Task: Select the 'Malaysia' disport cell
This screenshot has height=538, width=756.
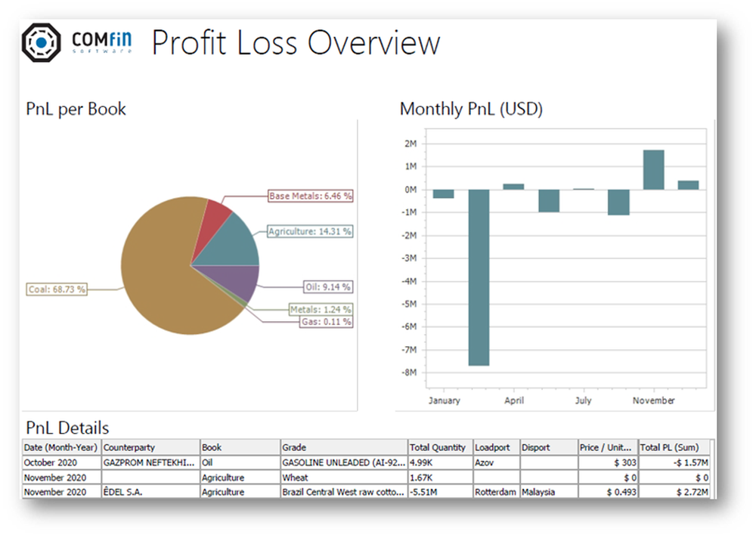Action: [x=549, y=492]
